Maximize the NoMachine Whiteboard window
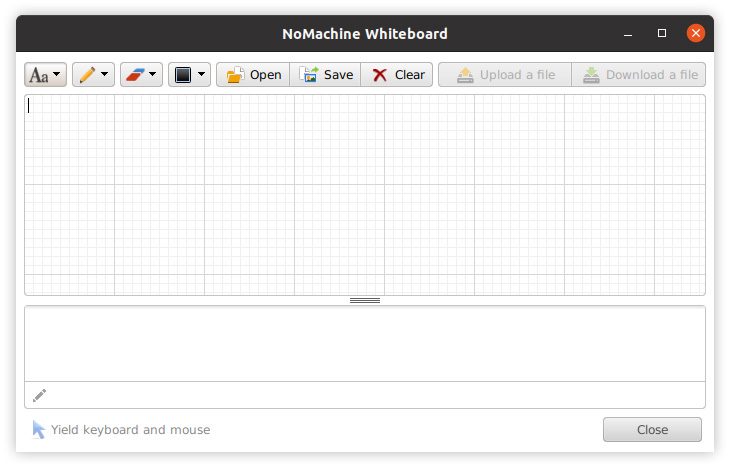The width and height of the screenshot is (730, 466). click(x=662, y=33)
